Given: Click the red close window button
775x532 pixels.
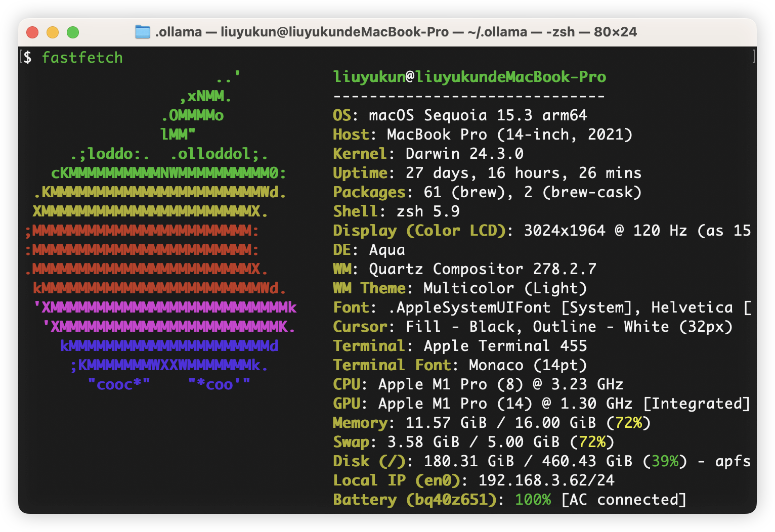Looking at the screenshot, I should (x=32, y=32).
